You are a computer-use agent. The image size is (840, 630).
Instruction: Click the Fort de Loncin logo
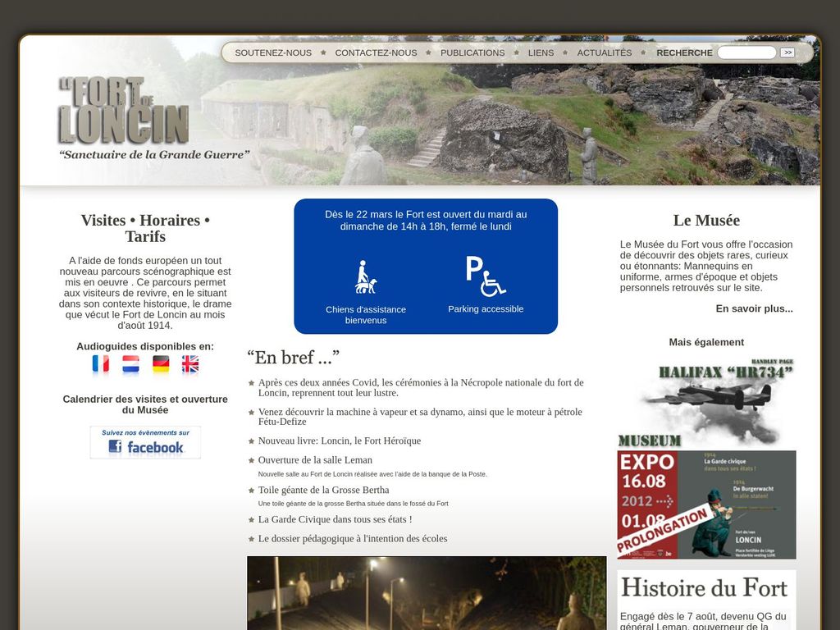[x=123, y=111]
